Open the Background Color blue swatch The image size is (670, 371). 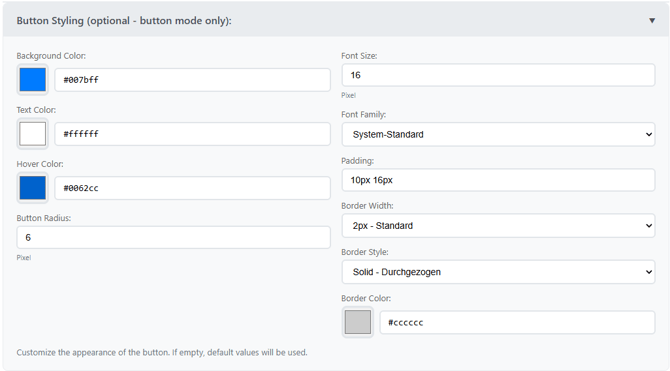32,80
